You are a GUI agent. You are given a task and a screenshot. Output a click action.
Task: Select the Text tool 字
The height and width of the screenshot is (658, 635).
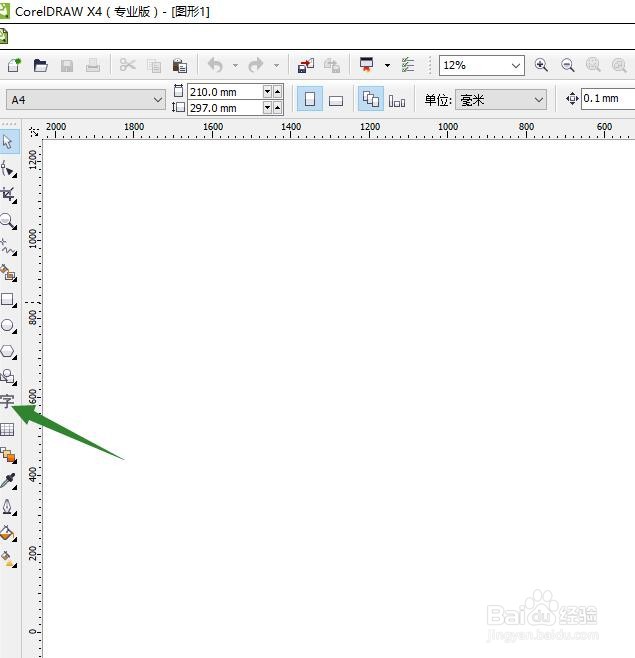(x=7, y=402)
